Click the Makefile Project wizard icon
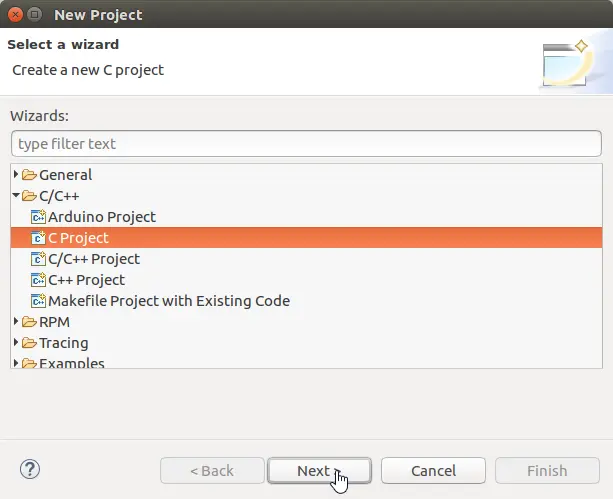Screen dimensions: 613x499 pyautogui.click(x=39, y=301)
